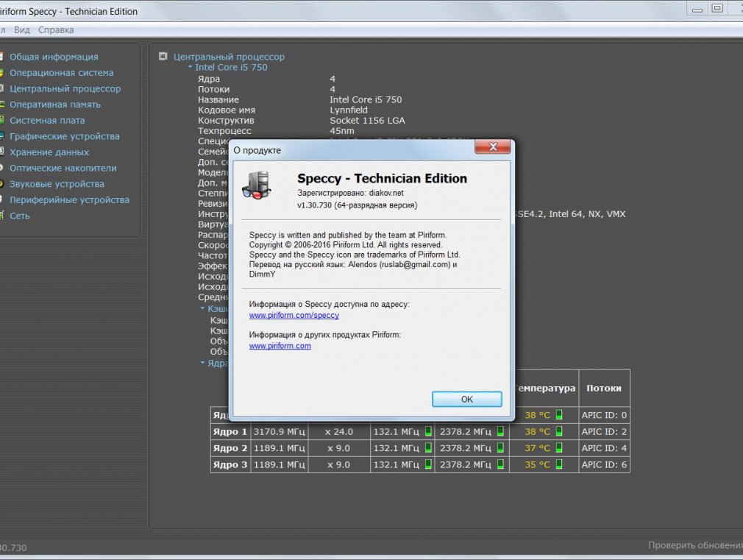The width and height of the screenshot is (743, 560).
Task: Click the Потоки label in the CPU property list
Action: (214, 89)
